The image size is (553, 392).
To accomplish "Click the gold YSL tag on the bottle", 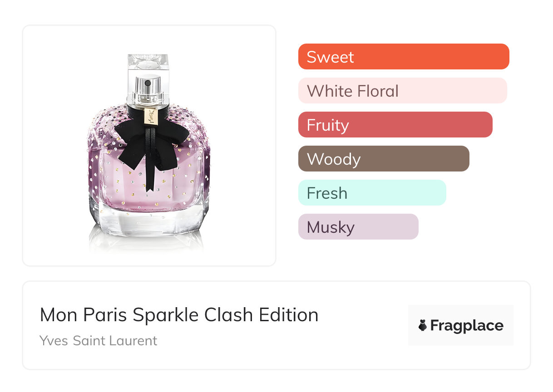I will 150,115.
